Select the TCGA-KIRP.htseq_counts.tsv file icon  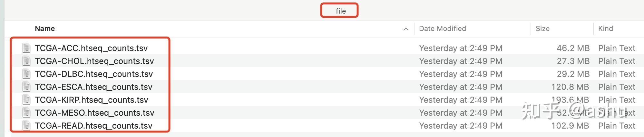26,100
